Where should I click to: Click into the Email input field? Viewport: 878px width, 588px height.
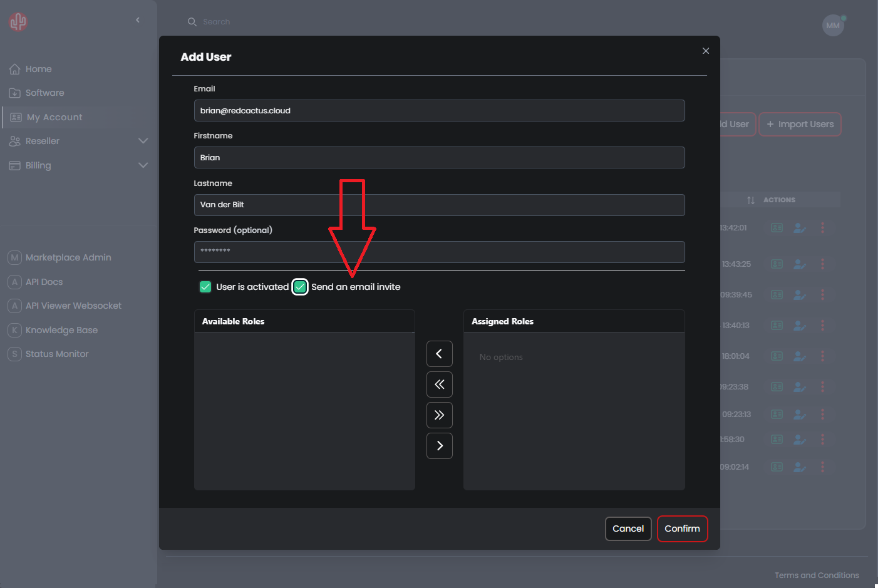pos(439,111)
